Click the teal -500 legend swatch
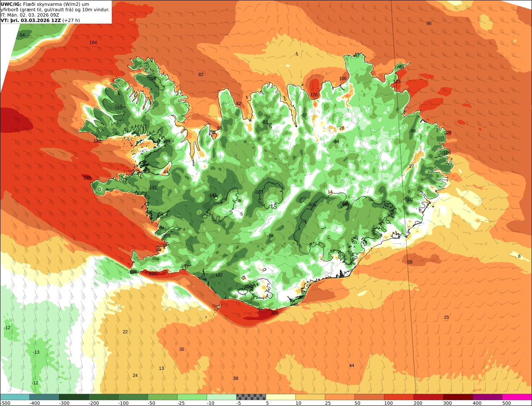532x406 pixels. pos(15,397)
